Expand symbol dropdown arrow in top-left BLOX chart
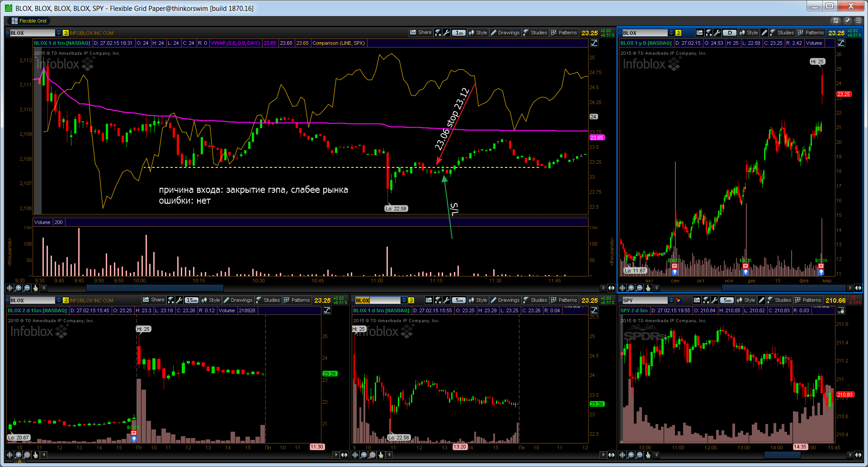Image resolution: width=868 pixels, height=467 pixels. pyautogui.click(x=59, y=33)
